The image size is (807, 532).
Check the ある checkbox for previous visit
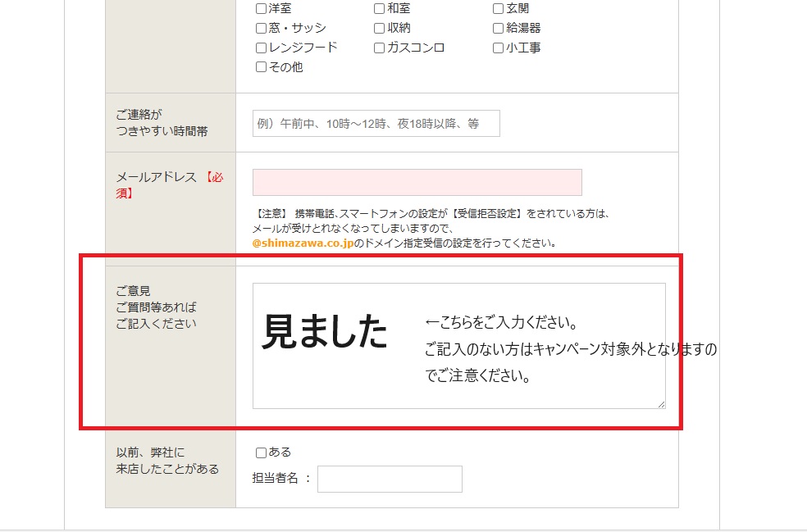pyautogui.click(x=261, y=452)
